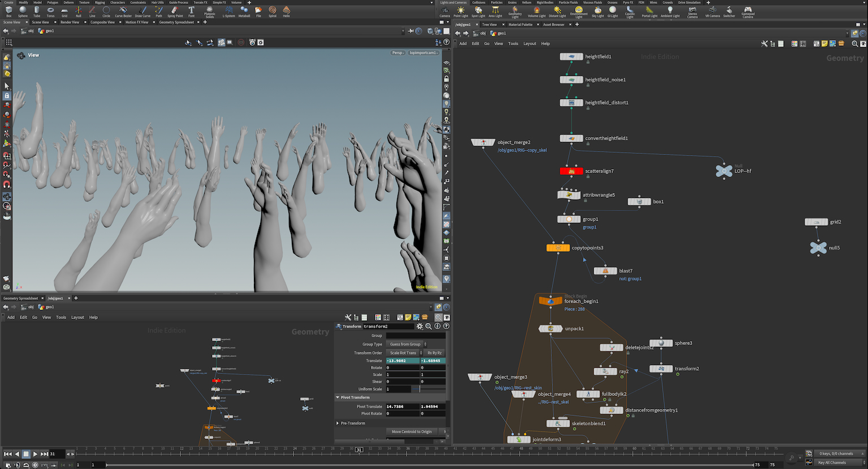Open node info icon in parameter pane

coord(438,326)
